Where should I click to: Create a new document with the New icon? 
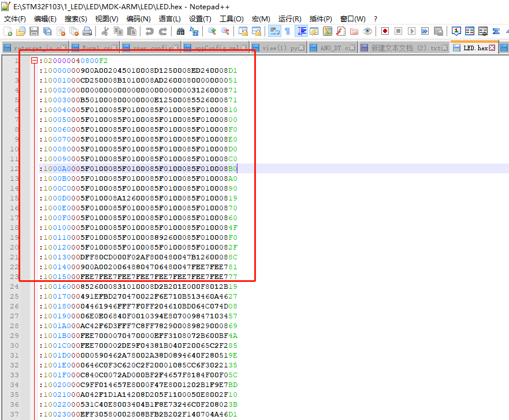point(8,31)
